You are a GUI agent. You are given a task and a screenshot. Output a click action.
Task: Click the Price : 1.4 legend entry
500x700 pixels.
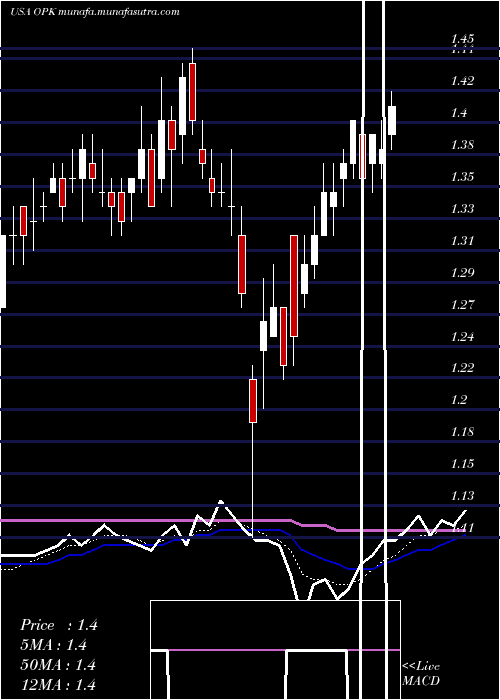coord(58,625)
